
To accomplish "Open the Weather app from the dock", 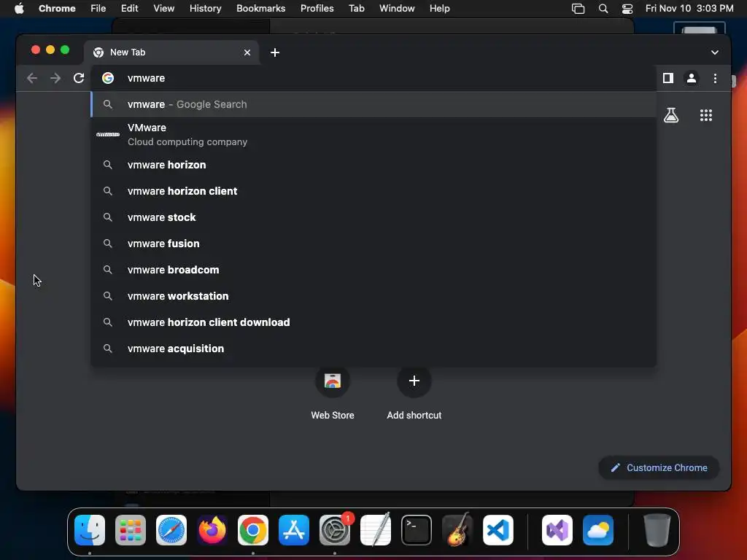I will point(598,530).
